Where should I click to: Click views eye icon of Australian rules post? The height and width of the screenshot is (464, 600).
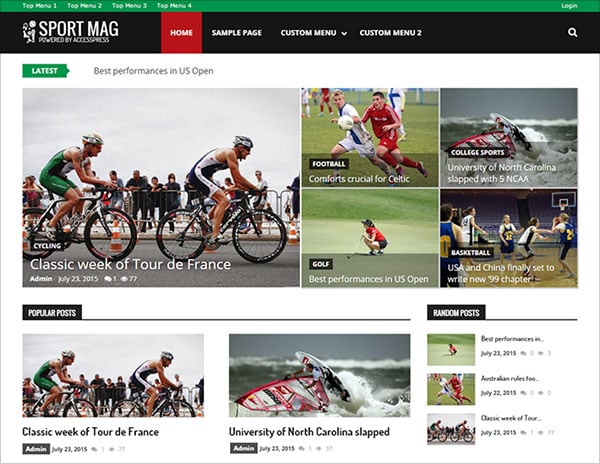point(541,393)
